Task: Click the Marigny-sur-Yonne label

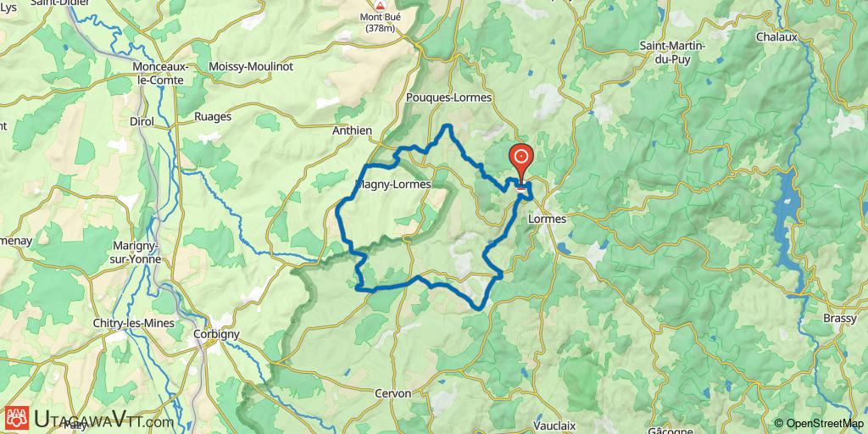Action: tap(137, 252)
